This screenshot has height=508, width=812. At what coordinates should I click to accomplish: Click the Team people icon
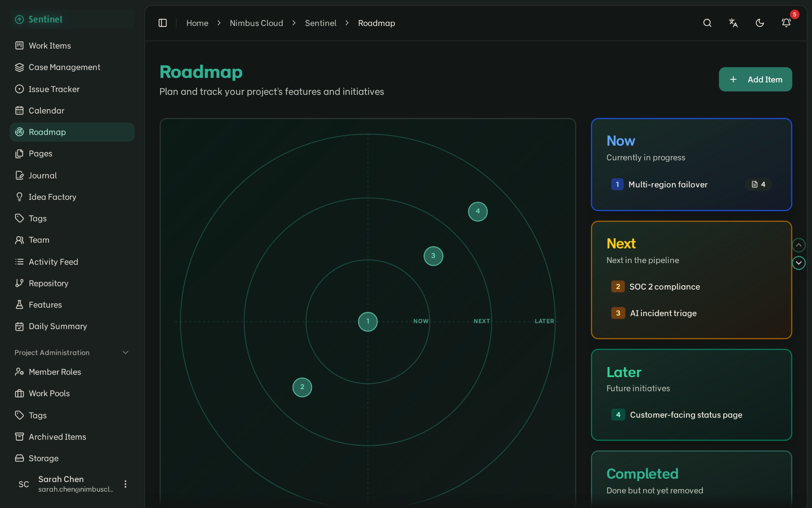[19, 240]
